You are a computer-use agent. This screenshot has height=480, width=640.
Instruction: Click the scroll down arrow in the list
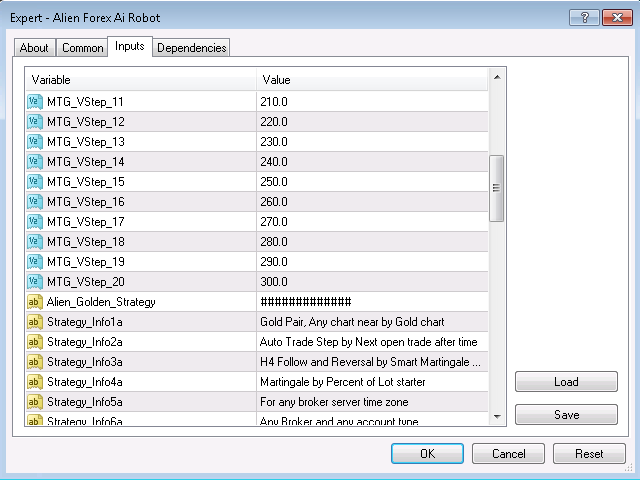pos(497,416)
